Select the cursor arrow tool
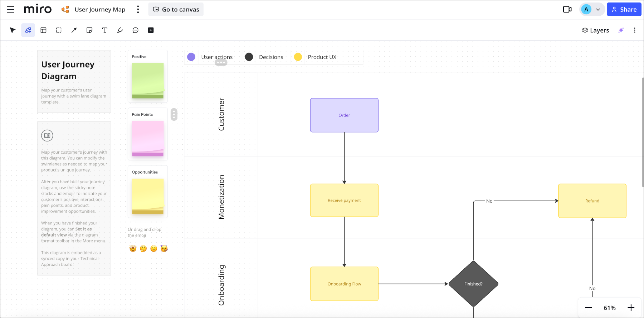 (x=13, y=30)
